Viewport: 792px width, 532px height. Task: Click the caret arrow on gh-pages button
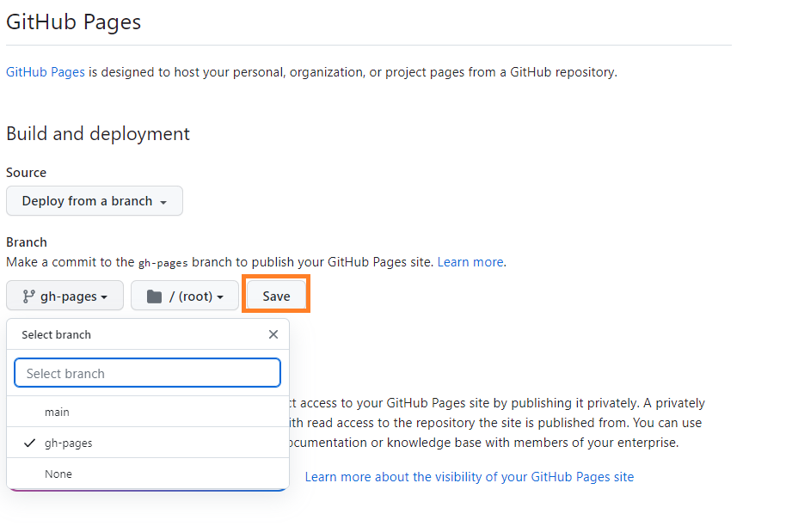[104, 297]
